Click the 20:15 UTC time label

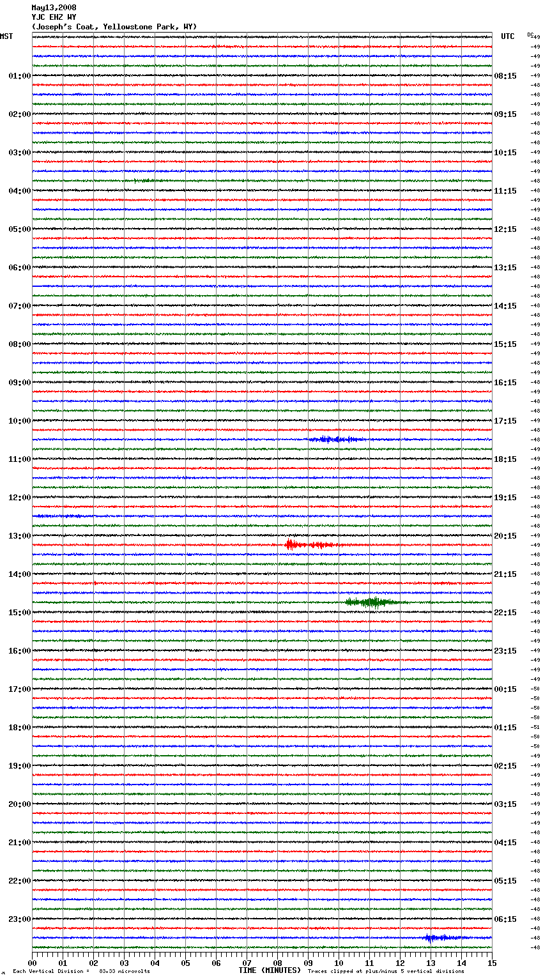click(505, 536)
